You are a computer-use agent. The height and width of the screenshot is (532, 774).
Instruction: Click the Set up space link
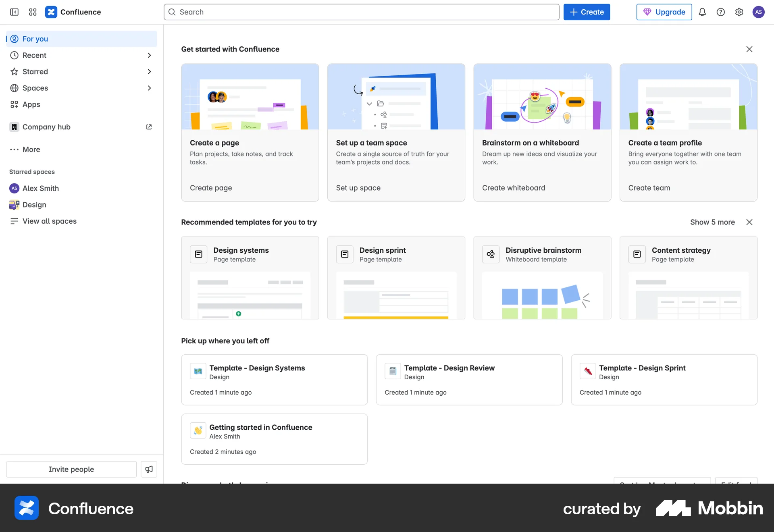click(x=358, y=188)
